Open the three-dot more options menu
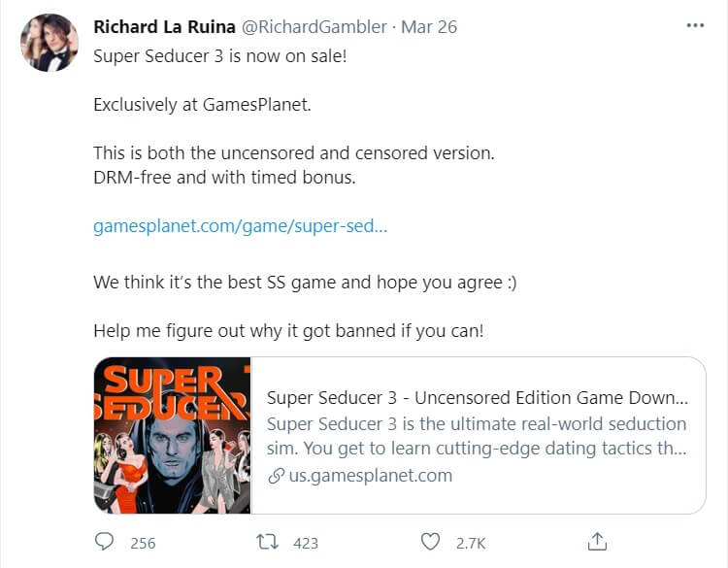 695,26
